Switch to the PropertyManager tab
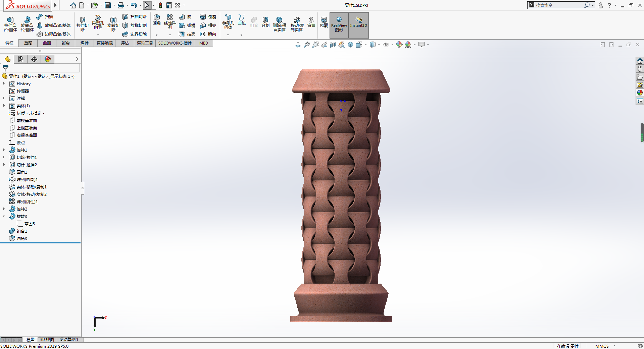Viewport: 644px width, 349px height. [x=21, y=59]
